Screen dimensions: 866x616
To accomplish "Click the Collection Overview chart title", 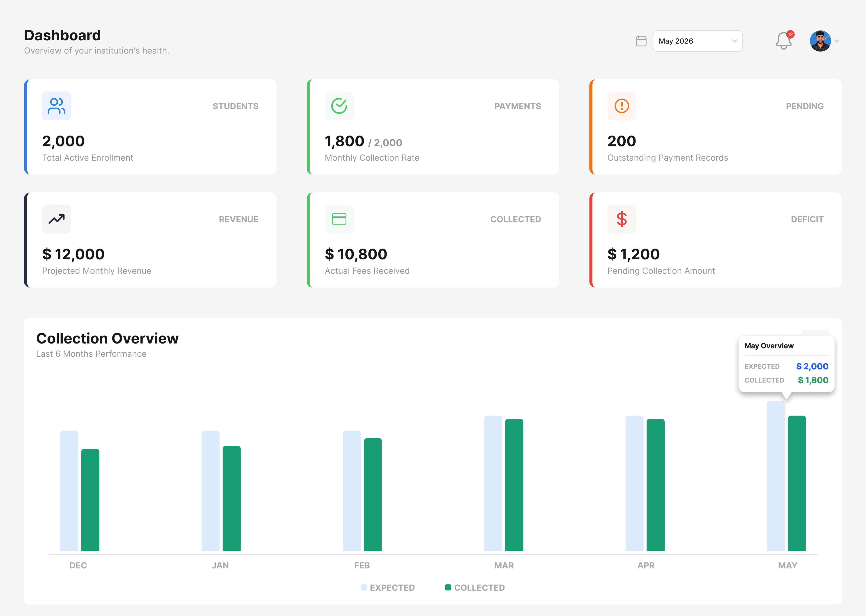I will 107,338.
